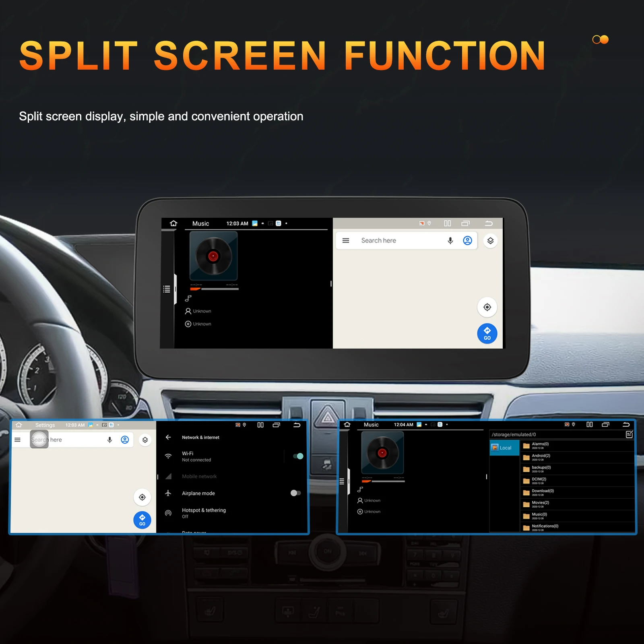Open layers button on bottom-left screen map

coord(145,440)
